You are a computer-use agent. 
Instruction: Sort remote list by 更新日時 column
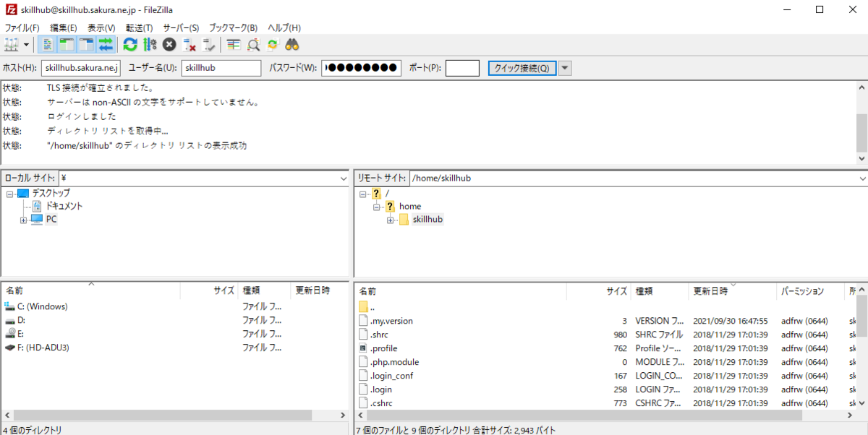tap(732, 291)
